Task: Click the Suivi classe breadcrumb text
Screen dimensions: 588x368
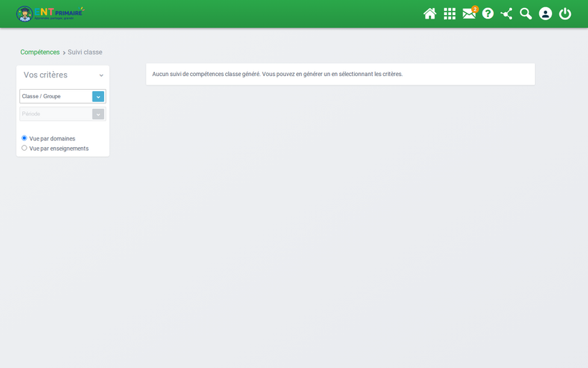Action: (x=85, y=52)
